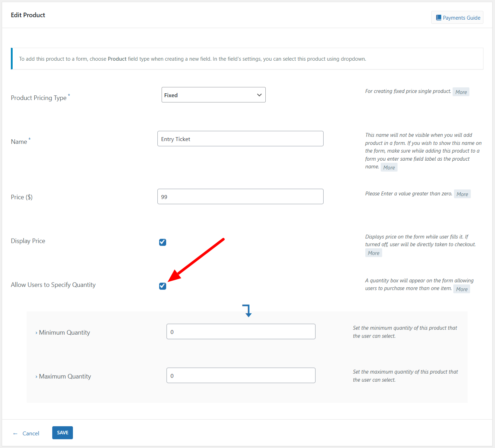This screenshot has width=495, height=448.
Task: Click the Minimum Quantity chevron marker
Action: [36, 333]
